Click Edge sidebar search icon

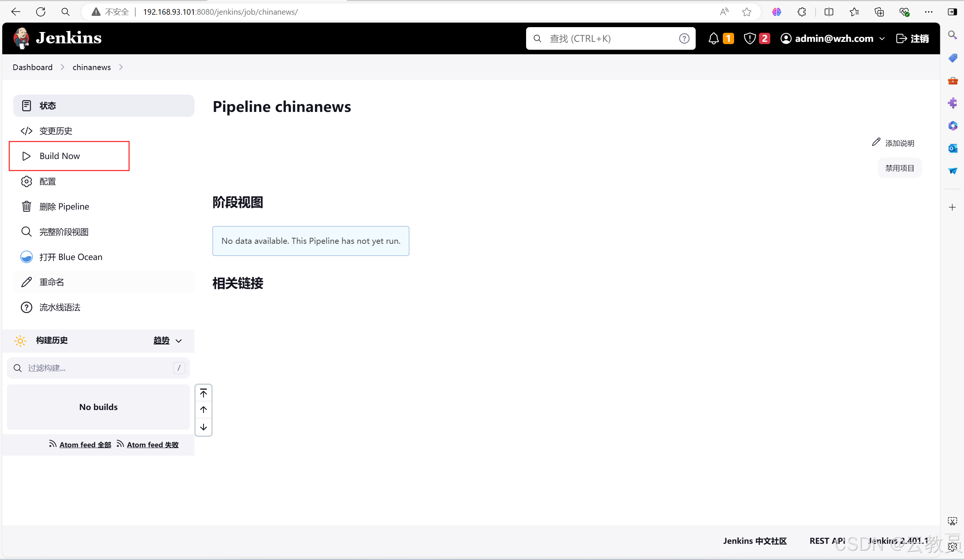[952, 35]
